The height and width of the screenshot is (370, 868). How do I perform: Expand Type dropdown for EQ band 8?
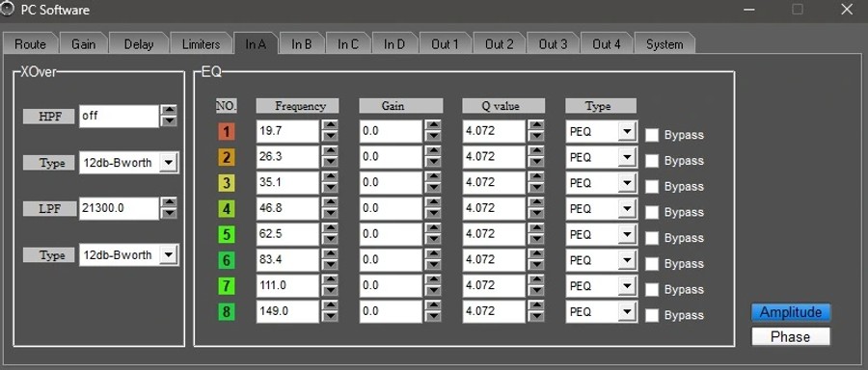point(627,311)
